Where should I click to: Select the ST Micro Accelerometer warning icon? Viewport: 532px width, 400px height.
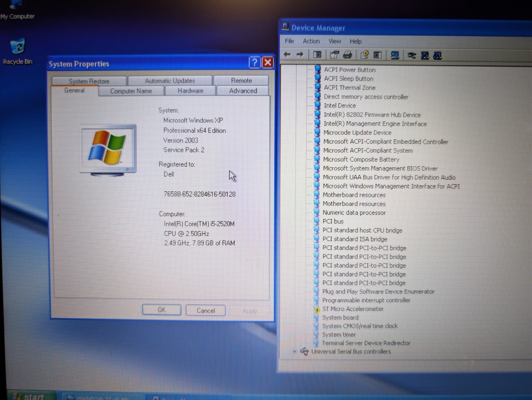[x=317, y=309]
